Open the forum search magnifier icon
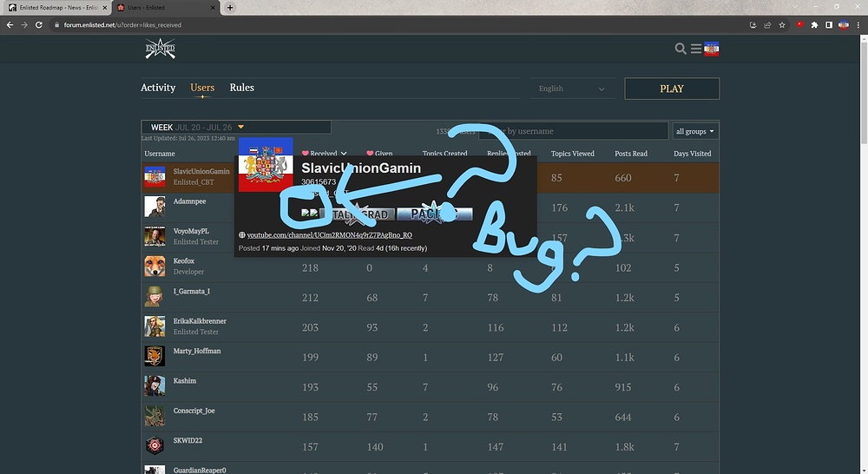The image size is (868, 474). click(x=681, y=49)
